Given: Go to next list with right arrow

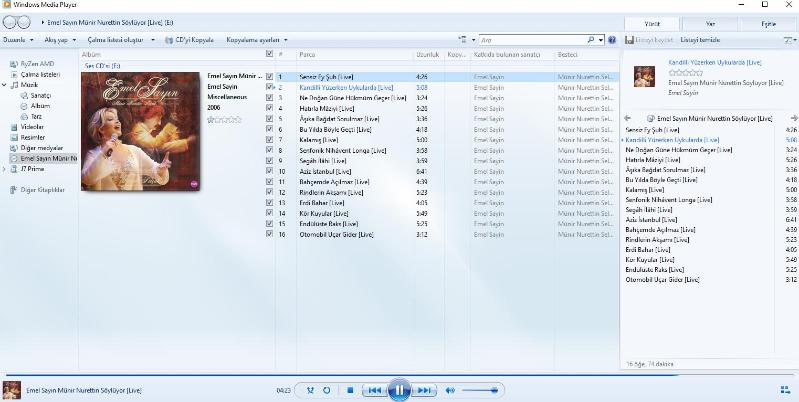Looking at the screenshot, I should pyautogui.click(x=794, y=118).
